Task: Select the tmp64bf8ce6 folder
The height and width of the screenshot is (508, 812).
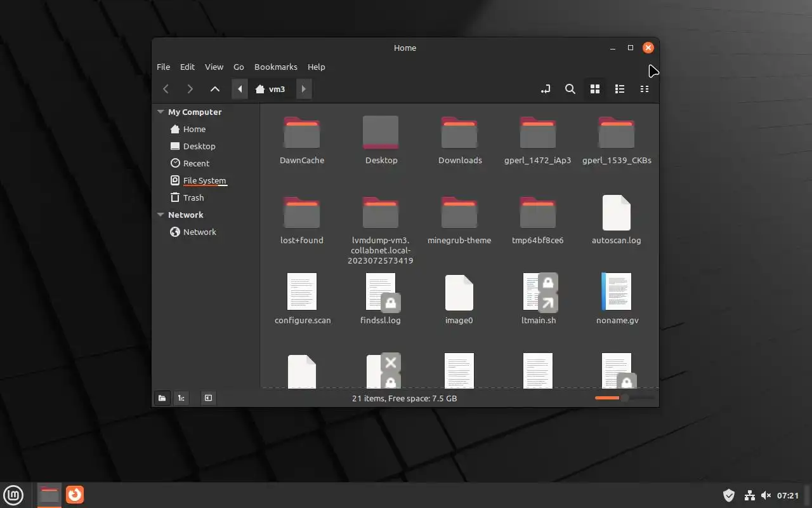Action: tap(538, 221)
